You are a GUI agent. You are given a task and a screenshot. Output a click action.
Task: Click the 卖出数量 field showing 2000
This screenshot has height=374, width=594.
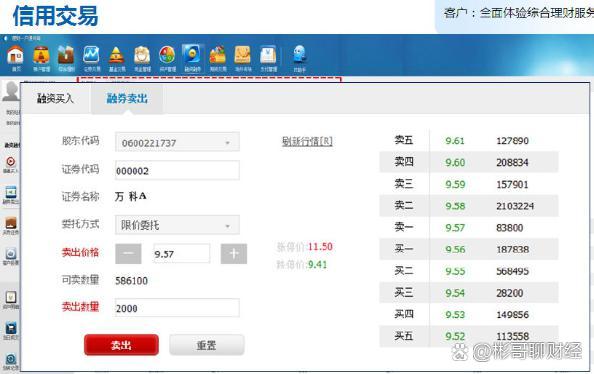point(177,308)
